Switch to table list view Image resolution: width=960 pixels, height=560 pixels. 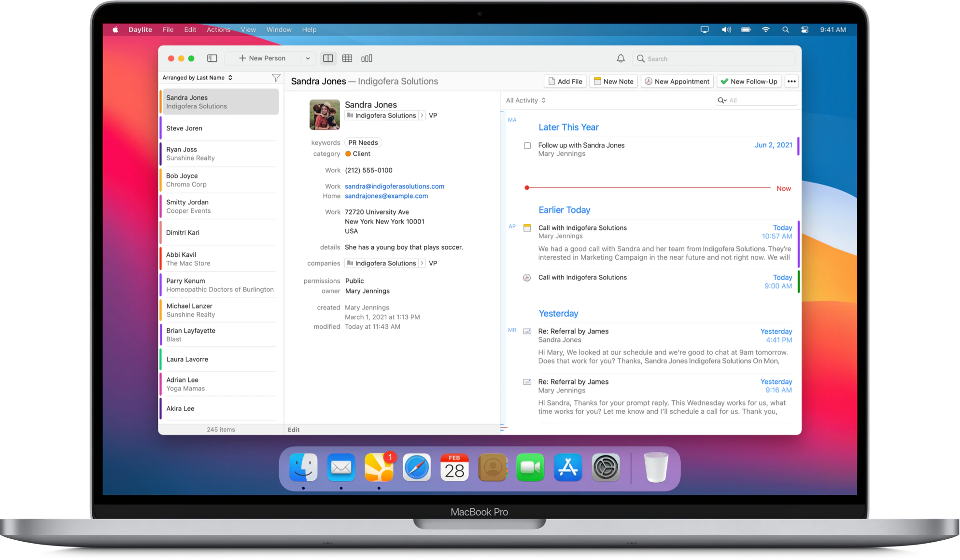click(347, 58)
